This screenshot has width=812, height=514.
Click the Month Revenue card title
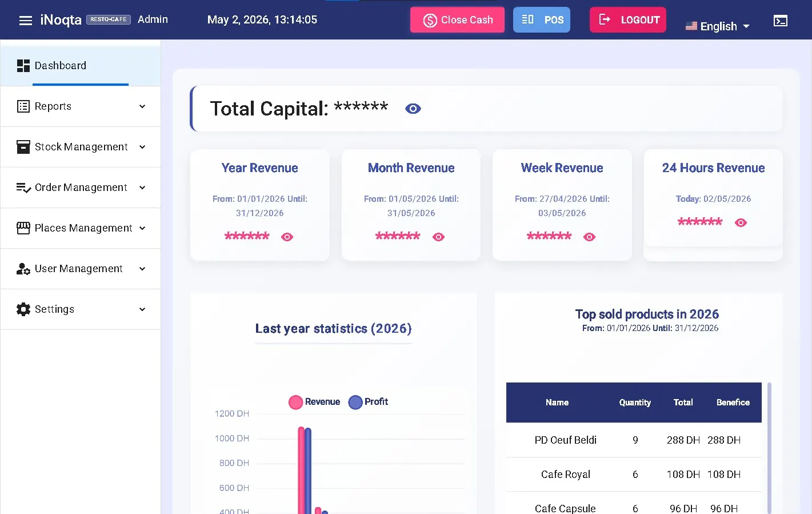pos(411,168)
